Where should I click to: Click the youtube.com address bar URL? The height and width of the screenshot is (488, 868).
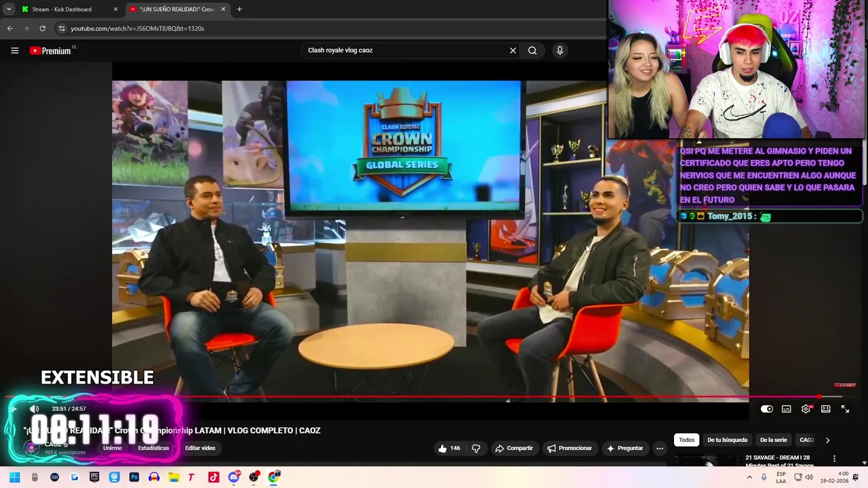click(137, 28)
